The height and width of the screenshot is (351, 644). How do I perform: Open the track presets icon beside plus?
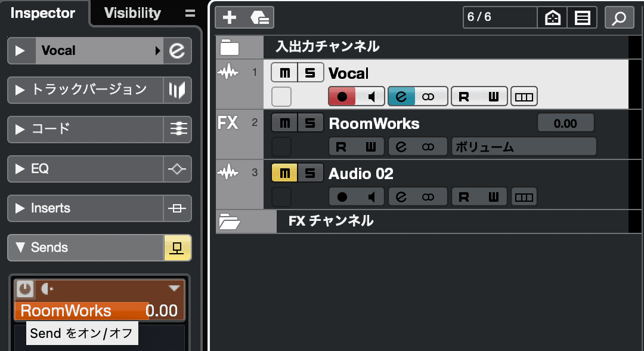pyautogui.click(x=259, y=17)
